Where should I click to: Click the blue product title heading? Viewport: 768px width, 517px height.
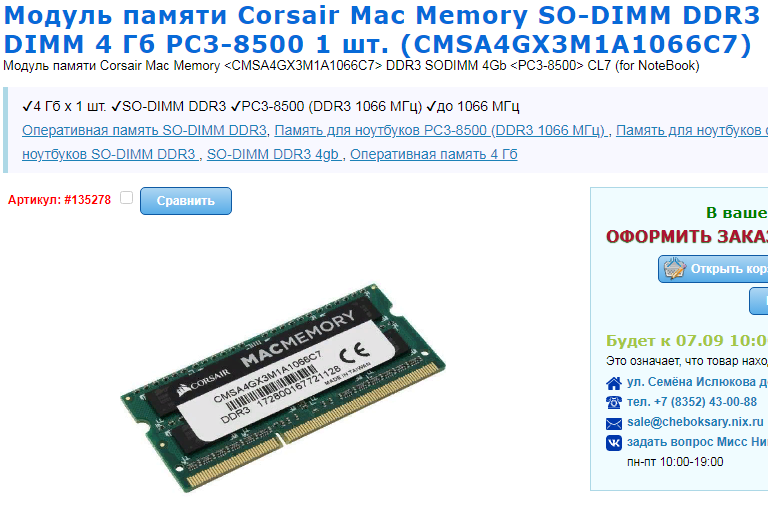click(x=382, y=29)
